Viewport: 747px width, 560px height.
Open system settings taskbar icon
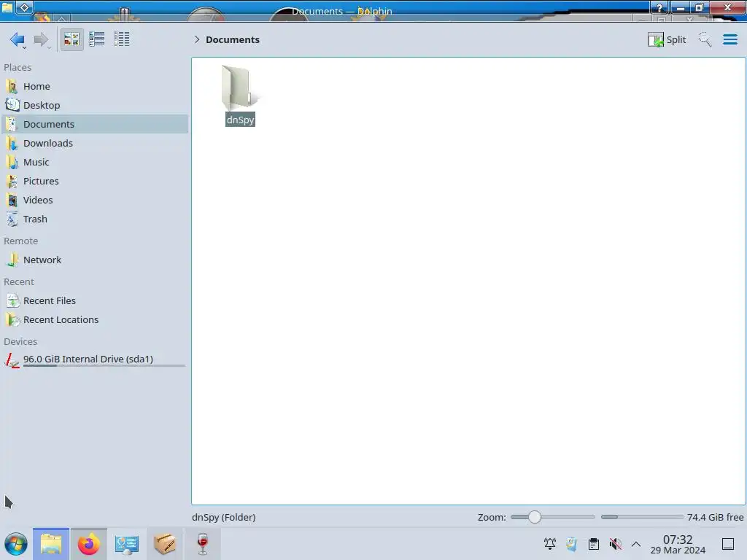[x=127, y=544]
